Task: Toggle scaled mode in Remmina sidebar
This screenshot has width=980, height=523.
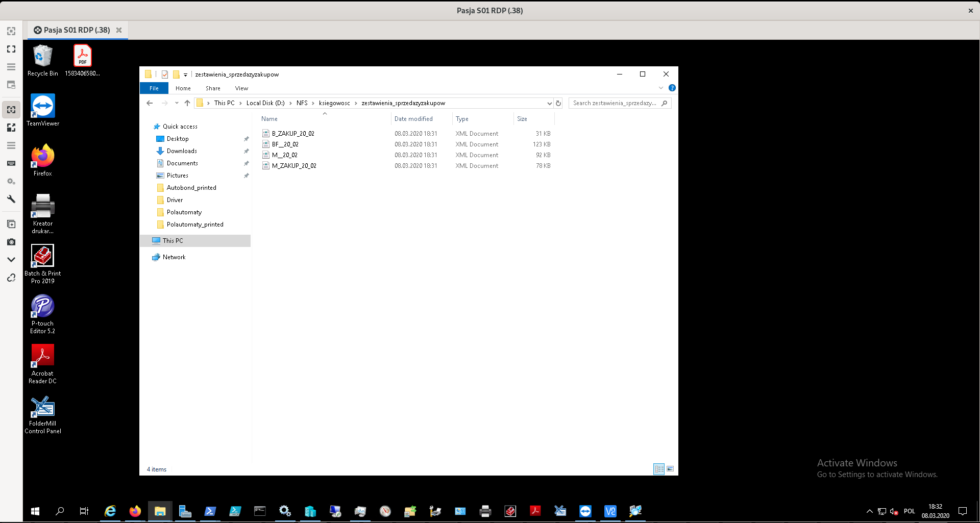Action: pos(11,128)
